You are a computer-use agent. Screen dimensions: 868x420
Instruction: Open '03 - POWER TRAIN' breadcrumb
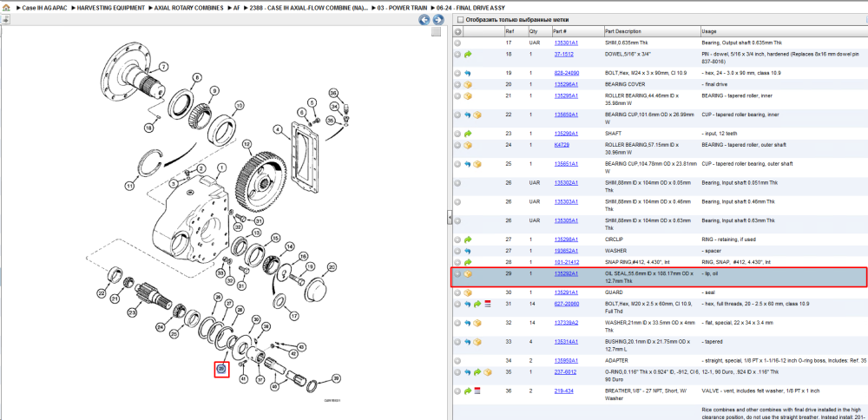(x=402, y=9)
